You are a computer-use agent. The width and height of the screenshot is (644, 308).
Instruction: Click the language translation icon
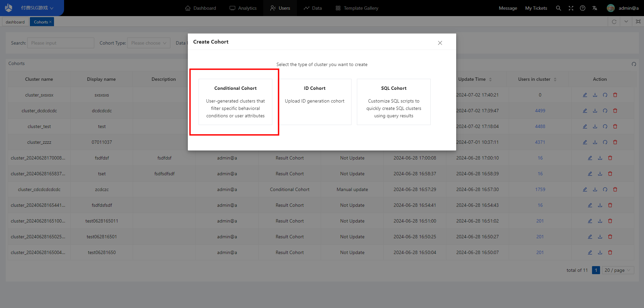pos(595,8)
